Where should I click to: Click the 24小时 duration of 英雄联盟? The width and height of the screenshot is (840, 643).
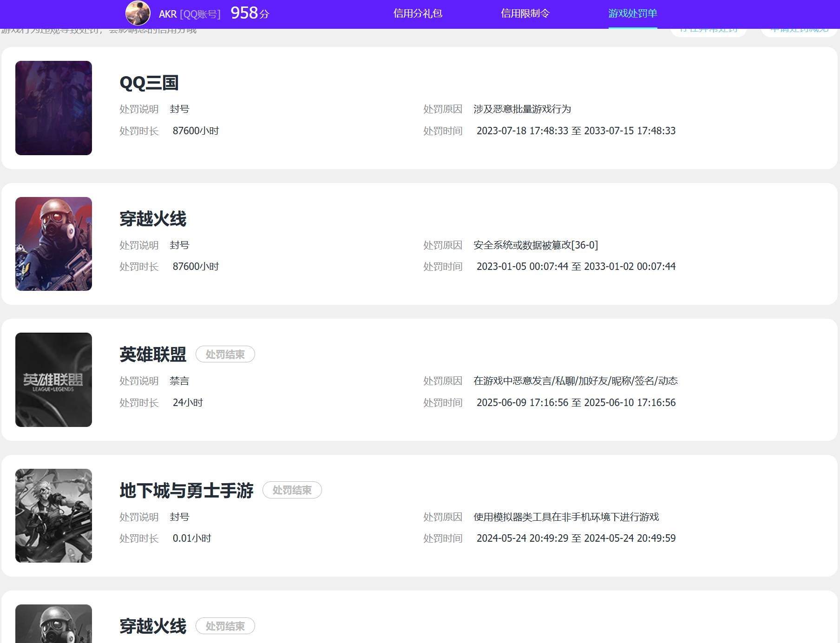(x=188, y=402)
